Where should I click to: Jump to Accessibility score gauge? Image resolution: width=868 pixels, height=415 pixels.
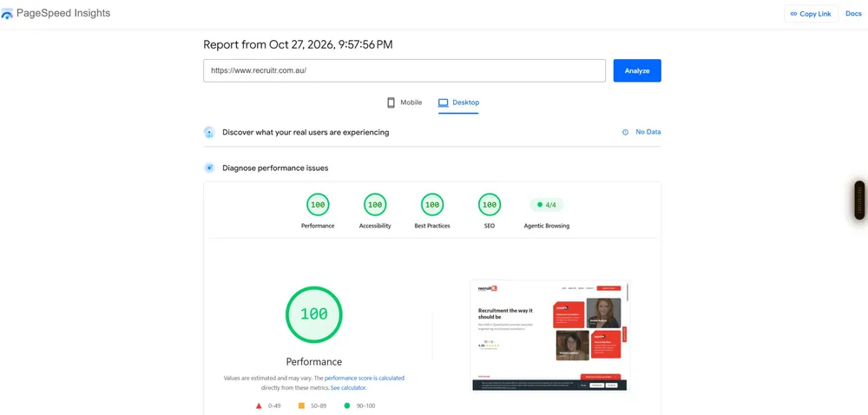[375, 205]
